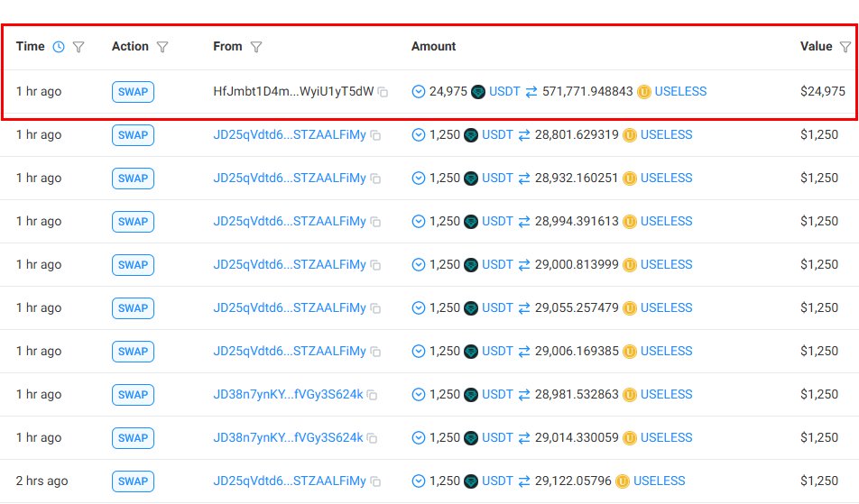Open USDT token link in 29,014.330059 row
Image resolution: width=859 pixels, height=504 pixels.
click(x=497, y=437)
